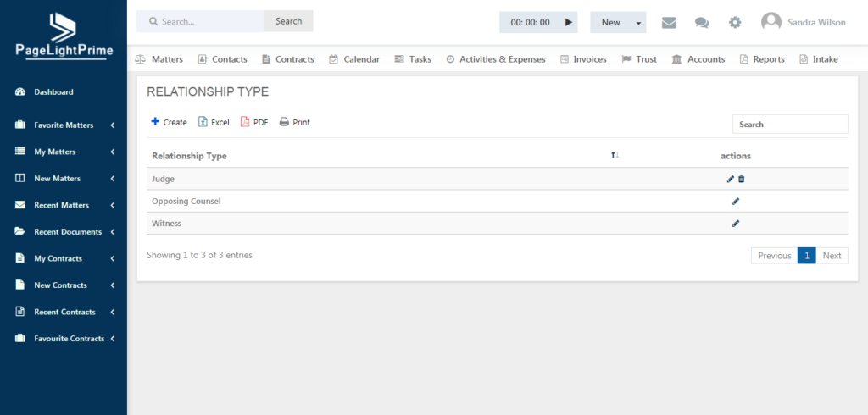Viewport: 868px width, 415px height.
Task: Open Activities & Expenses menu
Action: (x=496, y=59)
